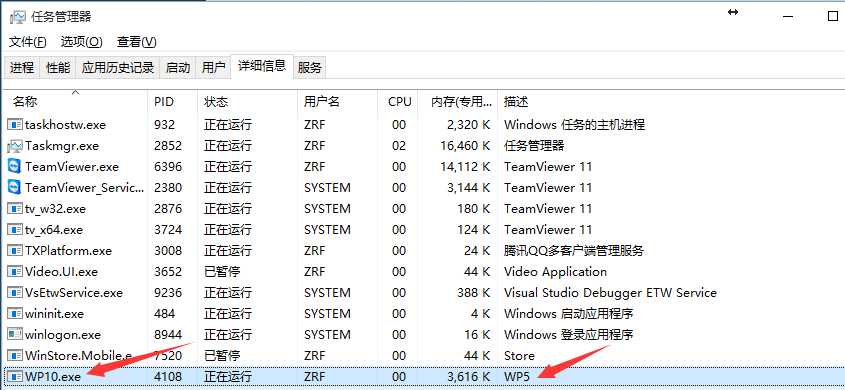Maximize the Task Manager window
The width and height of the screenshot is (845, 390).
coord(832,16)
